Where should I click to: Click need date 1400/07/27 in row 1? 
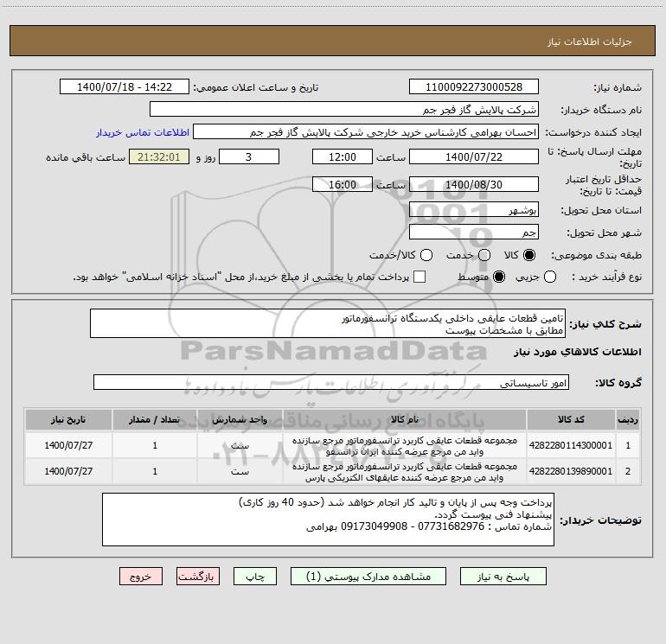(68, 445)
